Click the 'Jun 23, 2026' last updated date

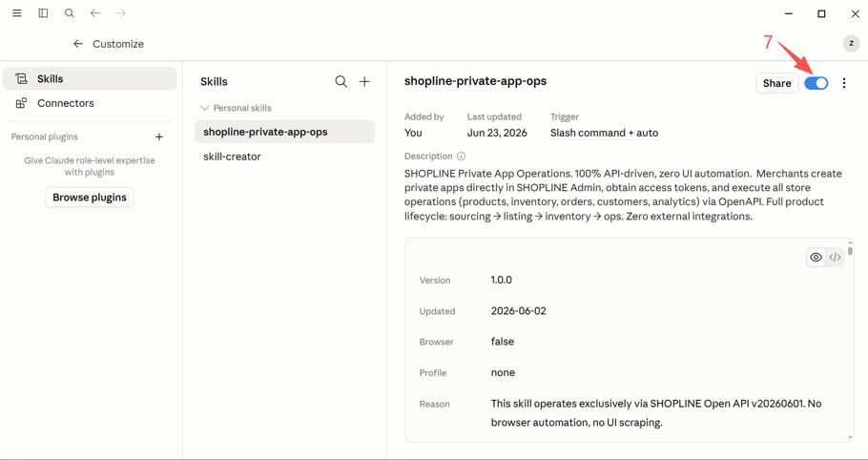[x=497, y=133]
